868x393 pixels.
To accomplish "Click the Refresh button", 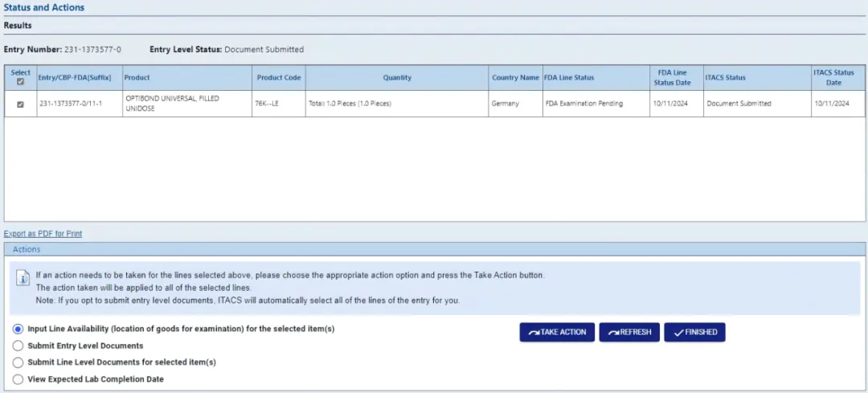I will click(x=629, y=332).
